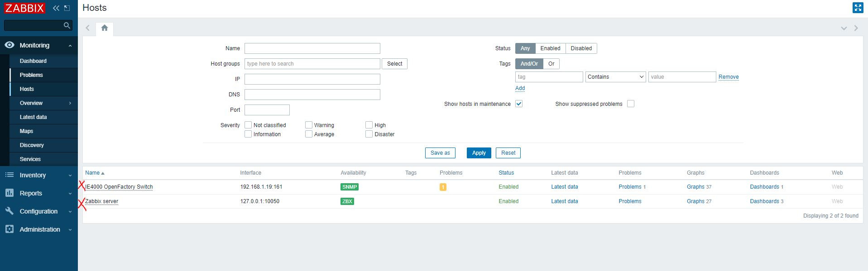Expand the Administration menu section

[39, 229]
